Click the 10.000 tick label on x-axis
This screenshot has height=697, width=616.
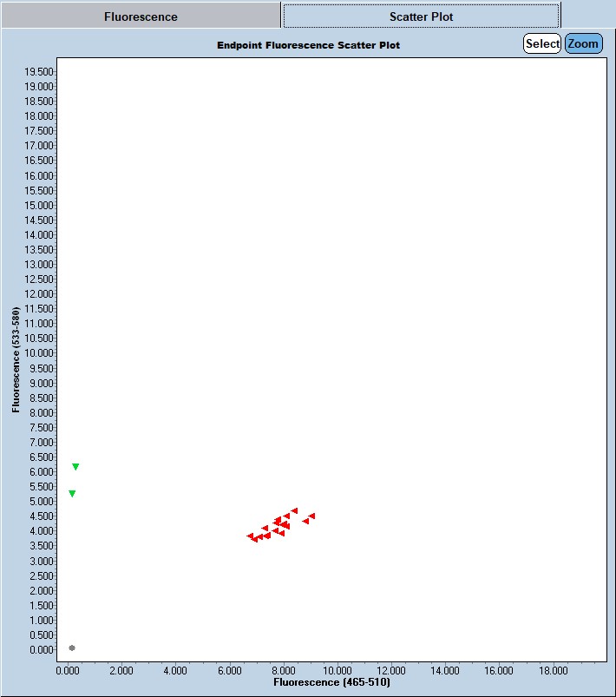click(336, 670)
